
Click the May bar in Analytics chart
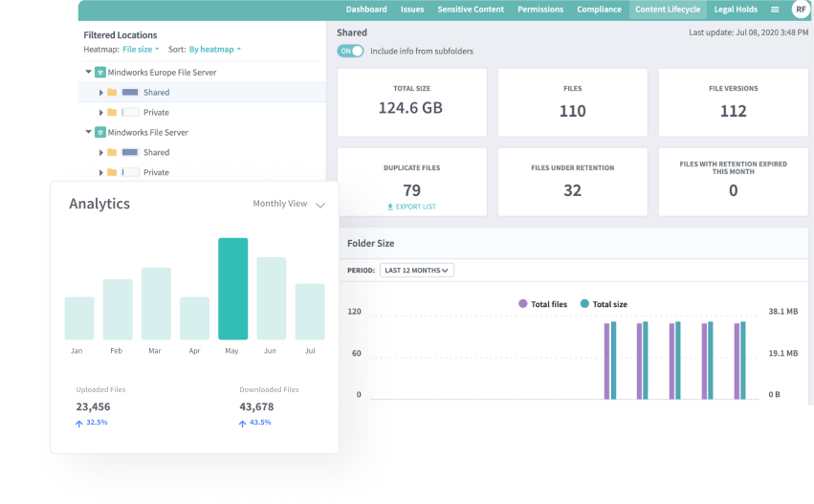pyautogui.click(x=232, y=289)
